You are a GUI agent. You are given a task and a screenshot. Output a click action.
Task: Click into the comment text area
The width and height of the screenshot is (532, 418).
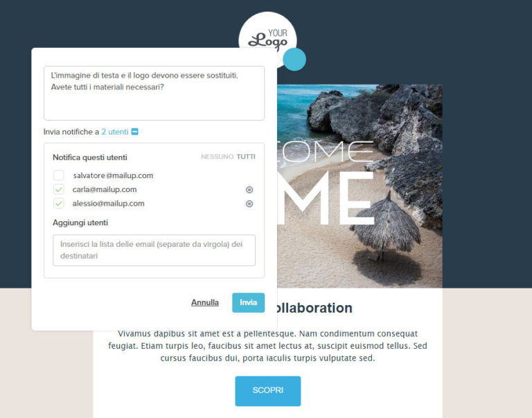click(x=154, y=93)
